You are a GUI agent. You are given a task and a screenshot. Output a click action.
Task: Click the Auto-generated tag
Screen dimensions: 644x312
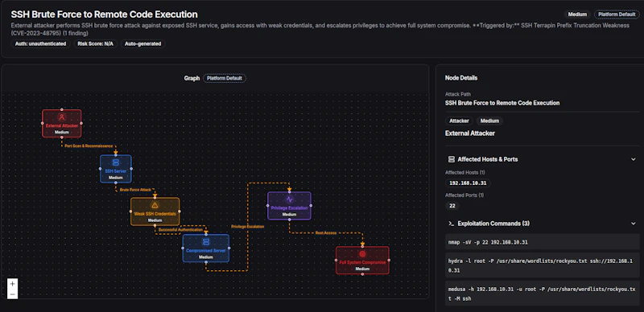pyautogui.click(x=143, y=43)
